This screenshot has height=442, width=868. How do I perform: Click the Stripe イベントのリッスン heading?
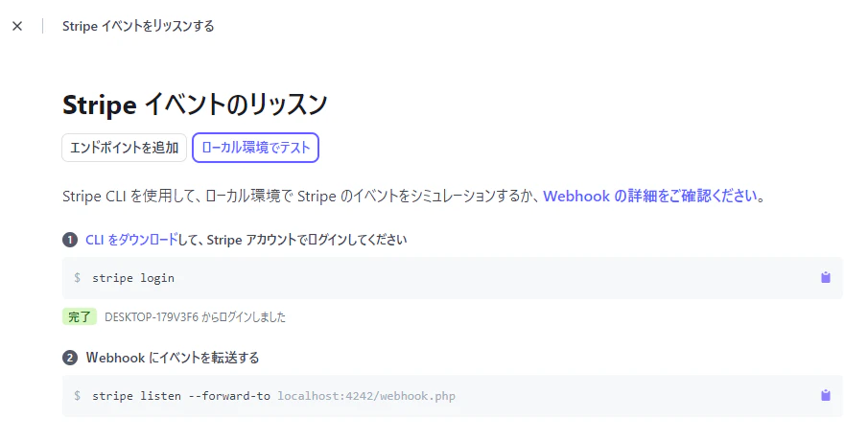pos(195,105)
